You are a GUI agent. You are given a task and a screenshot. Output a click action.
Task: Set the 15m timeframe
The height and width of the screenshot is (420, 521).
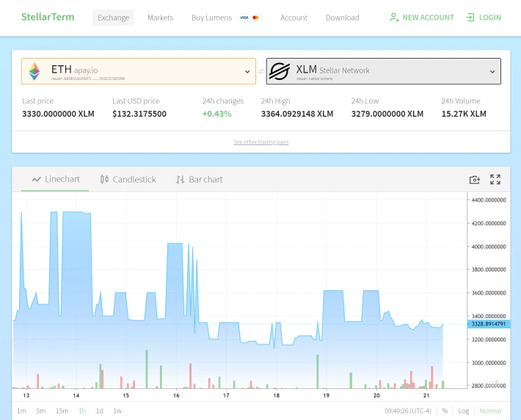(x=62, y=410)
